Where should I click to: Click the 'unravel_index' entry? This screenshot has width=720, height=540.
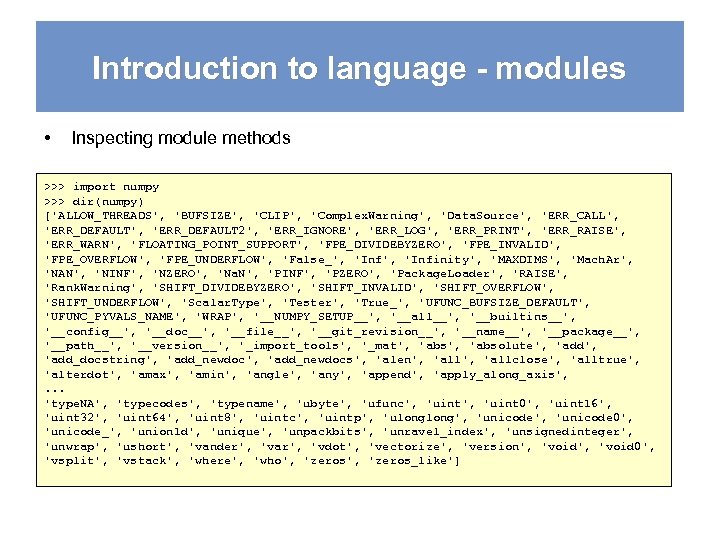tap(437, 432)
